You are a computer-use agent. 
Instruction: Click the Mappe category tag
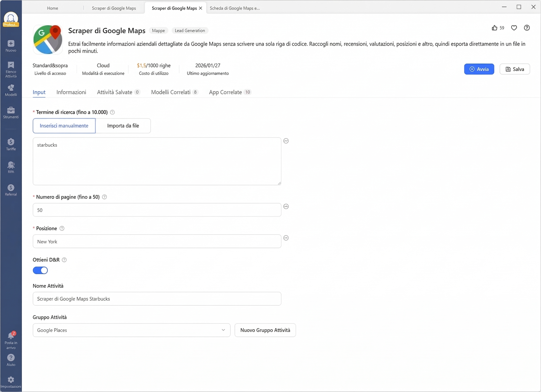[x=158, y=31]
